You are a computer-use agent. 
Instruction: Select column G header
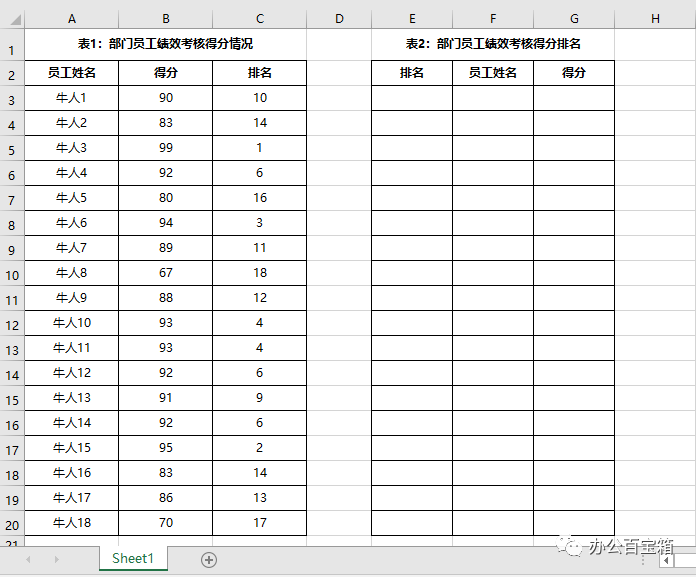[x=574, y=19]
